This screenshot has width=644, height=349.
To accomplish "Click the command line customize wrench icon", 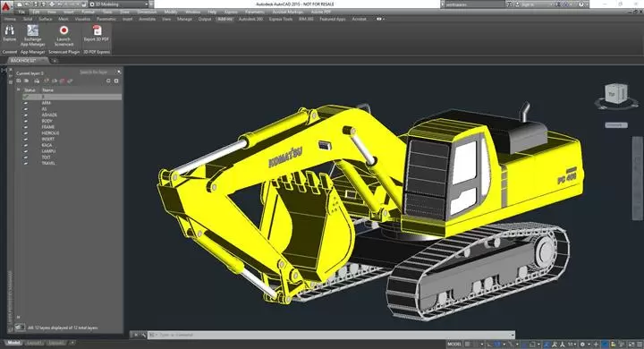I will click(x=143, y=335).
